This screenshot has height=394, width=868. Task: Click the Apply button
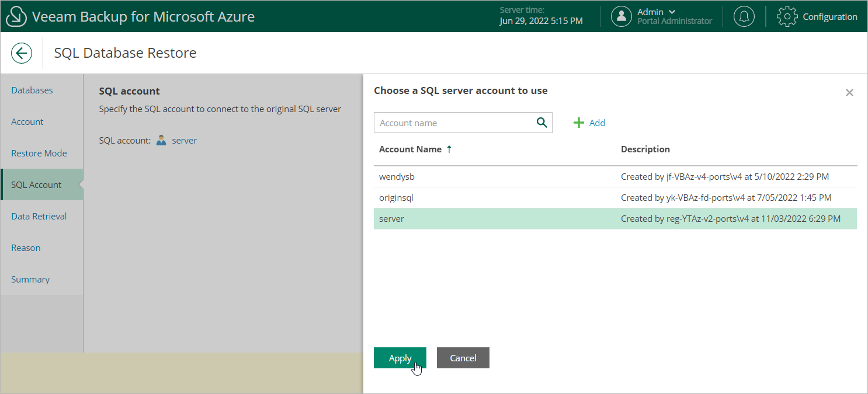(x=400, y=358)
